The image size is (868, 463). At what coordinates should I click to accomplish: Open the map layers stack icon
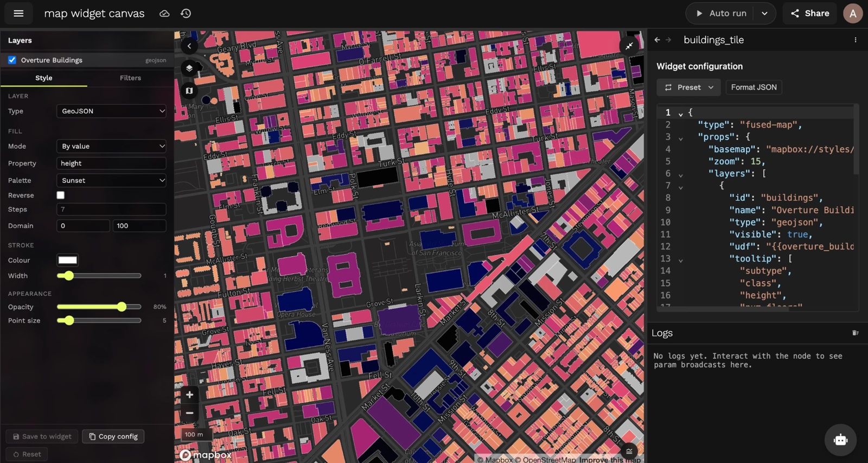click(x=189, y=68)
